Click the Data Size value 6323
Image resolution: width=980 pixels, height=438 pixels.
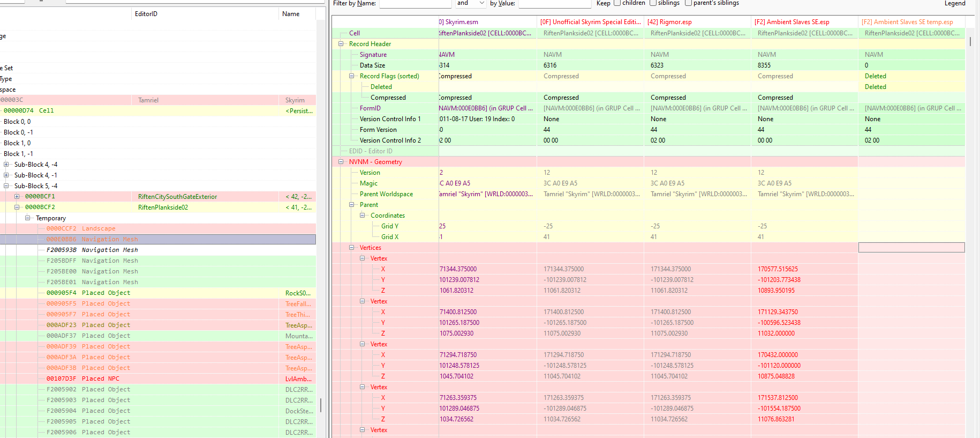[x=657, y=65]
